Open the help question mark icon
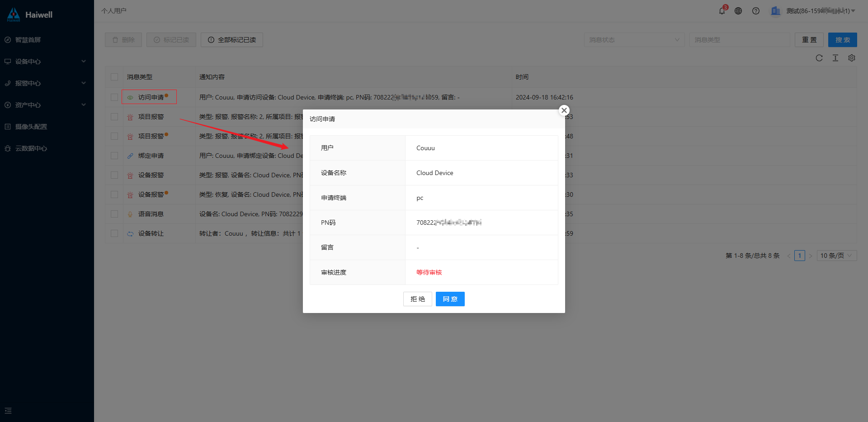 tap(756, 11)
